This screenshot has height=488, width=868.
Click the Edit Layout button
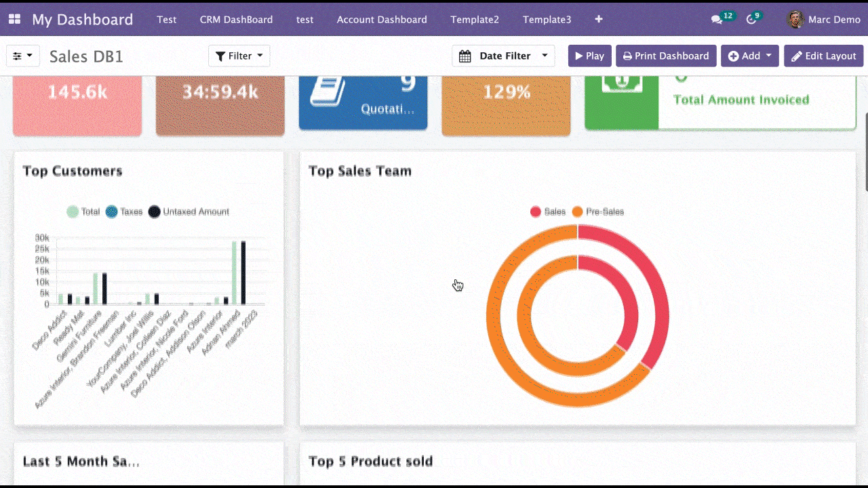point(823,56)
